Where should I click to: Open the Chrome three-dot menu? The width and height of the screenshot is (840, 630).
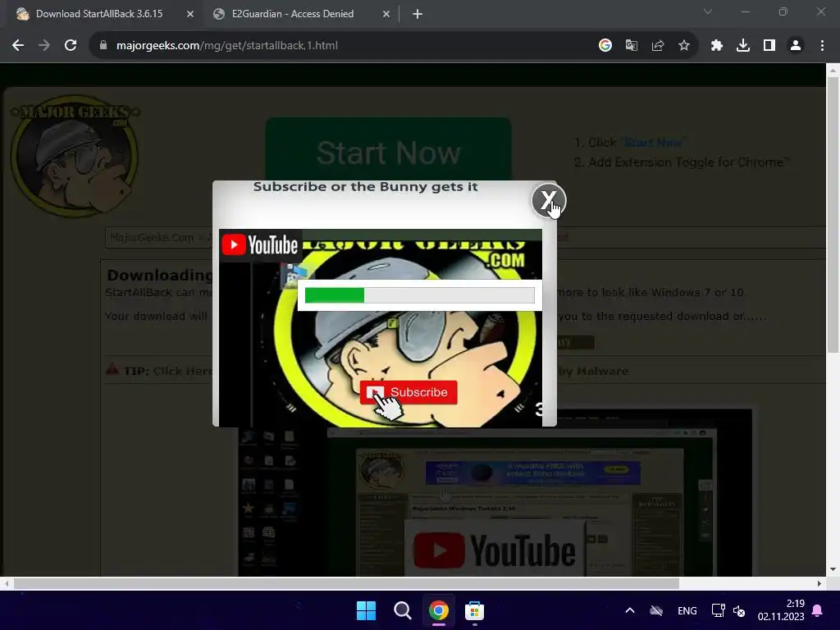tap(822, 46)
